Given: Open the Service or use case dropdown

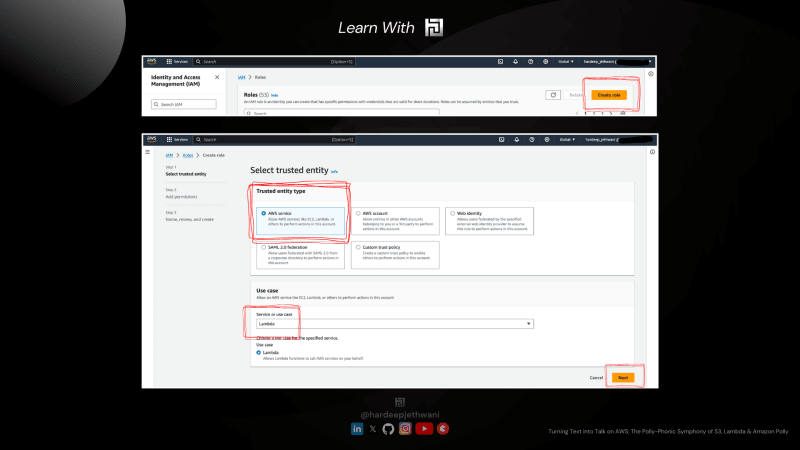Looking at the screenshot, I should [394, 323].
